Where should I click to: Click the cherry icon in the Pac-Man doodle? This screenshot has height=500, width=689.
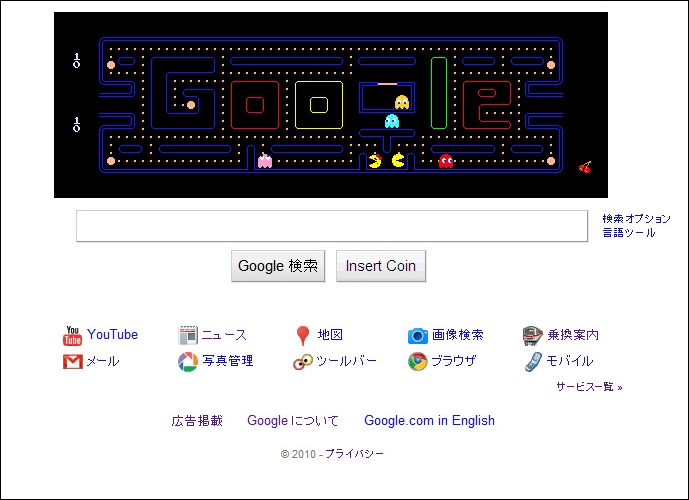point(585,167)
